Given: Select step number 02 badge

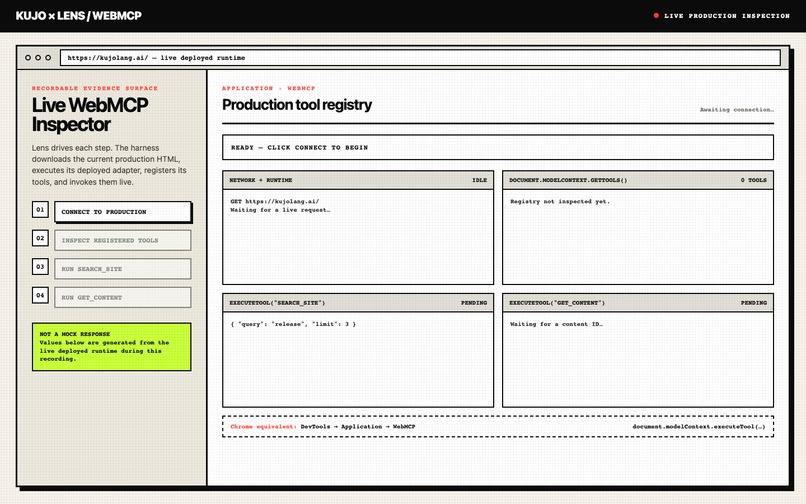Looking at the screenshot, I should click(40, 238).
